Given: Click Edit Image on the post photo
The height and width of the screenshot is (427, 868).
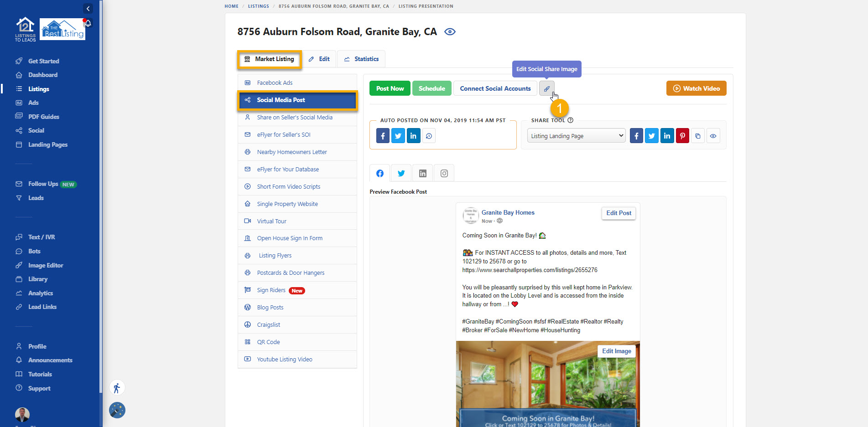Looking at the screenshot, I should pos(616,351).
